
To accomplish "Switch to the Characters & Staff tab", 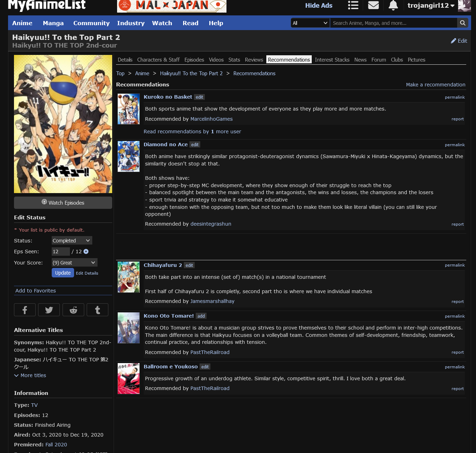I will click(x=158, y=60).
